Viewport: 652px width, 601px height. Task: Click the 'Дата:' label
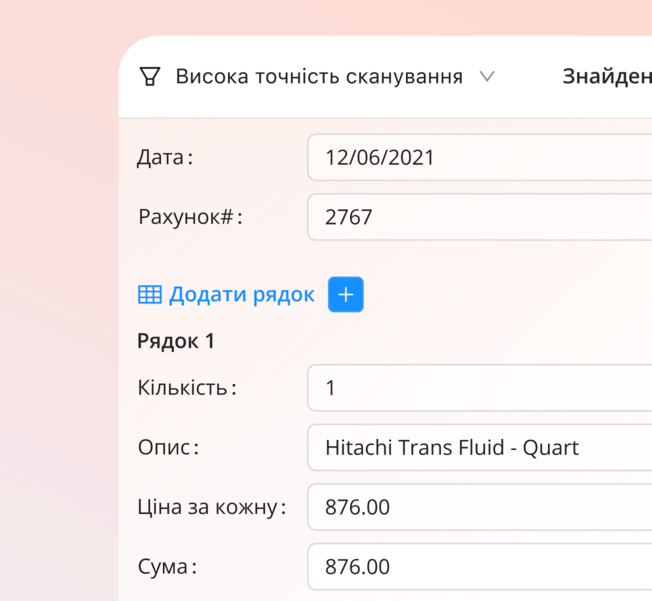[x=165, y=157]
